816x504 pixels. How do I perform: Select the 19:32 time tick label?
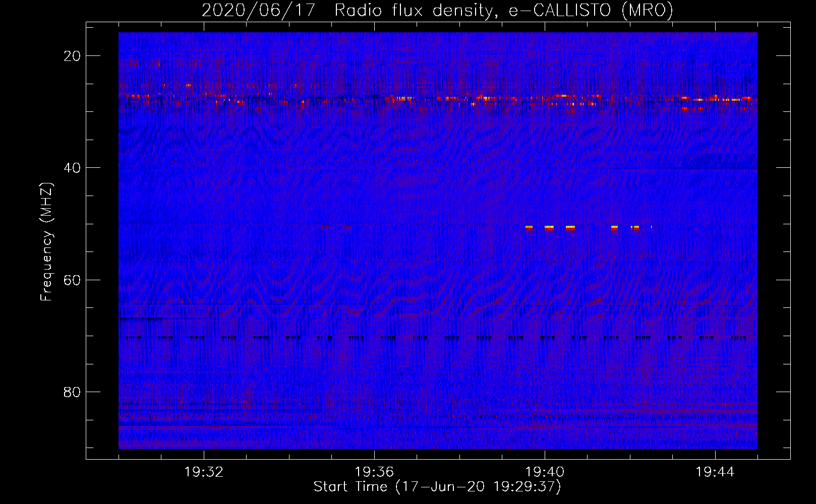click(204, 472)
